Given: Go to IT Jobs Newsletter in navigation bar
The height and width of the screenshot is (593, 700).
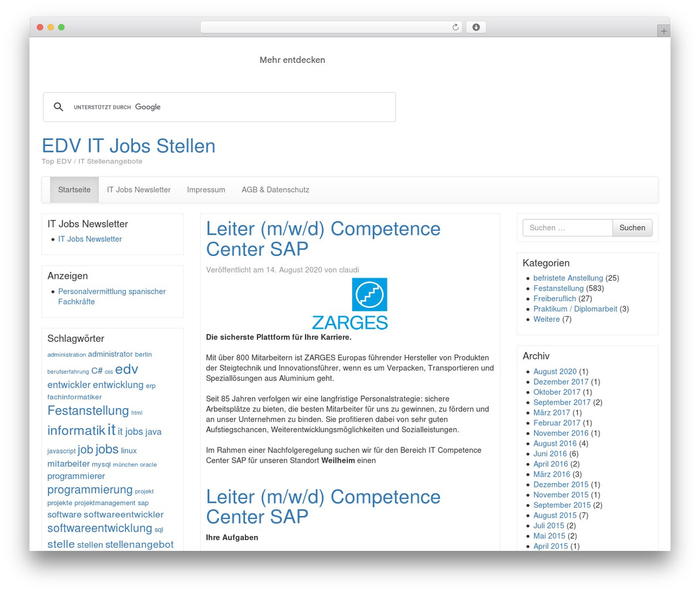Looking at the screenshot, I should coord(139,190).
